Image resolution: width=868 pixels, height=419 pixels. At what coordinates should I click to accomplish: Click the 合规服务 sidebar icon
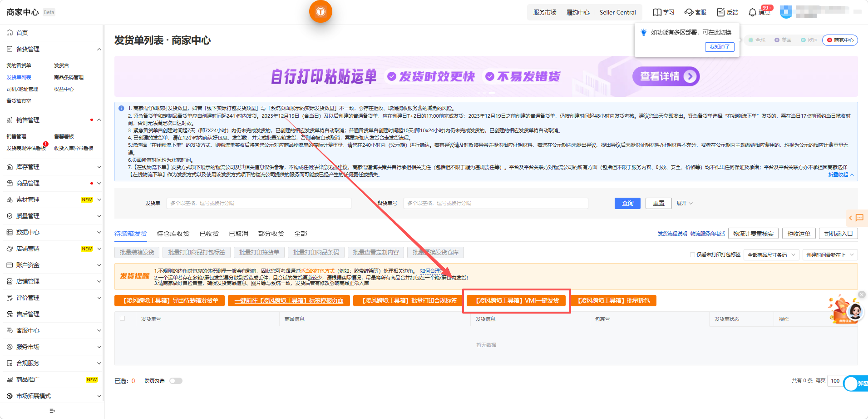click(x=10, y=364)
